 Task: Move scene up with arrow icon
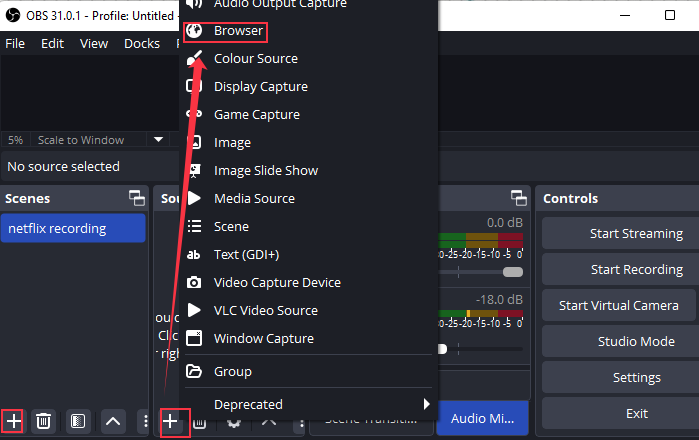coord(113,421)
